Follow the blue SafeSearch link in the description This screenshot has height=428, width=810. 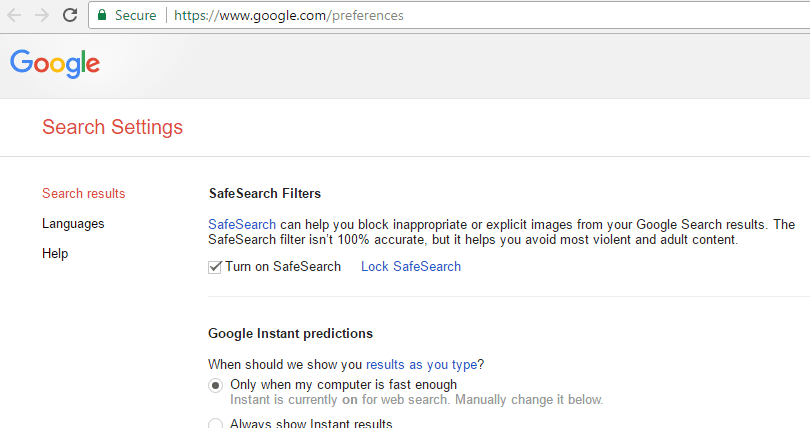pyautogui.click(x=242, y=225)
